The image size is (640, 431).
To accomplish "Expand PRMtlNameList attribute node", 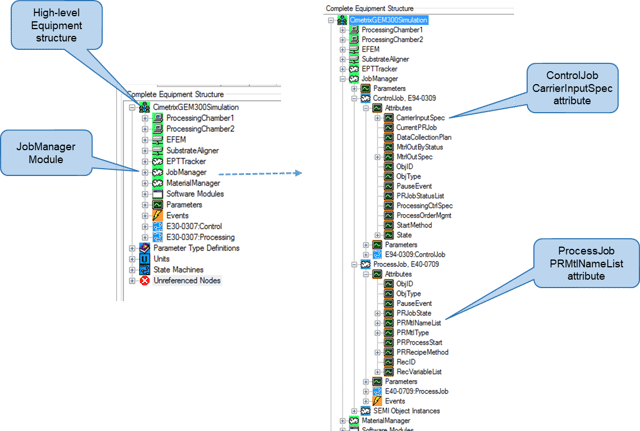I will click(x=378, y=323).
